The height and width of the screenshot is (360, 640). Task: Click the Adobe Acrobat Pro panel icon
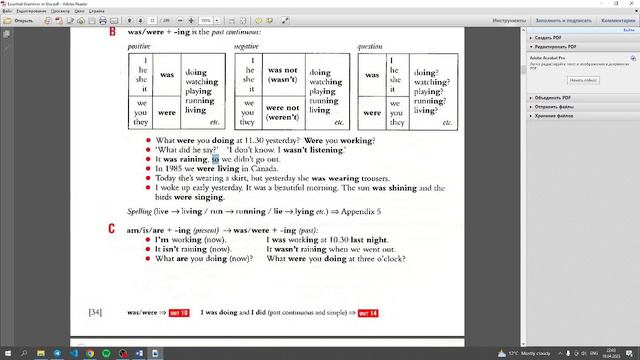[633, 58]
